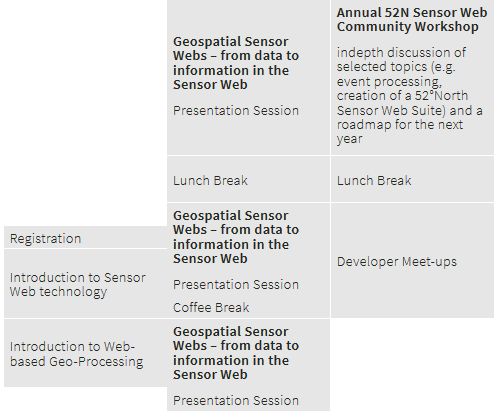This screenshot has height=413, width=497.
Task: Click the Registration cell
Action: pos(85,238)
